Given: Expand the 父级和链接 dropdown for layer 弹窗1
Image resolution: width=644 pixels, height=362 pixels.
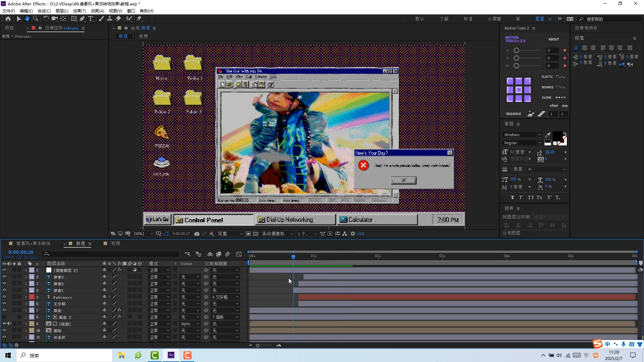Looking at the screenshot, I should point(226,290).
